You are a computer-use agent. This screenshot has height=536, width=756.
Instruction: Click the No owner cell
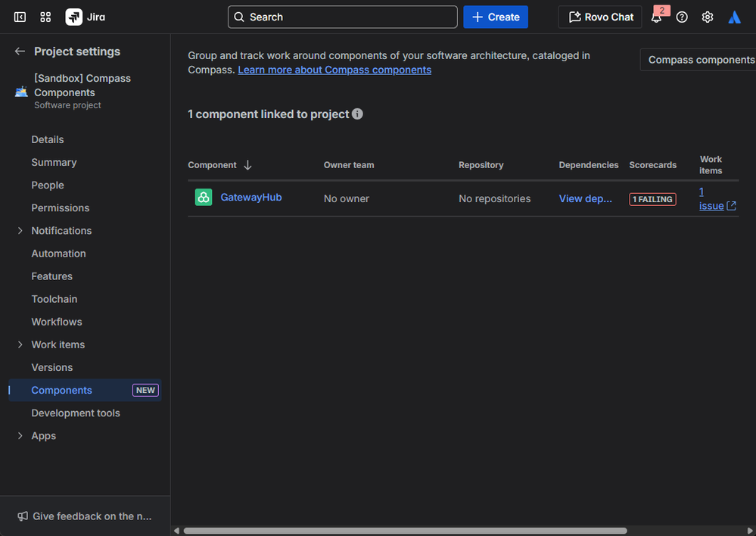[x=346, y=199]
